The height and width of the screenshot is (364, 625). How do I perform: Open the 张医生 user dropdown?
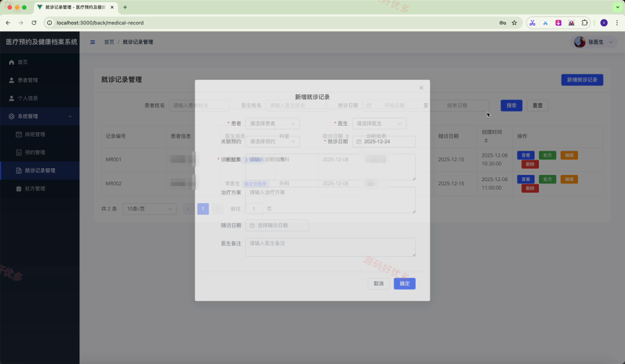click(593, 42)
